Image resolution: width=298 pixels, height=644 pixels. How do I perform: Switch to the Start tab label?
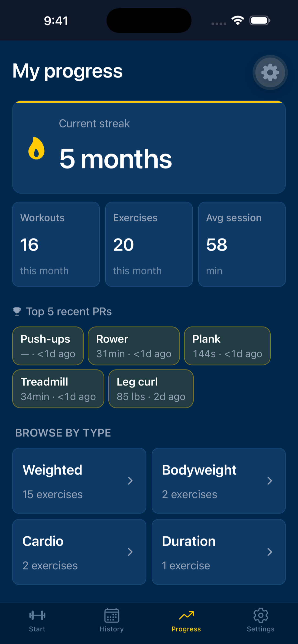click(x=37, y=629)
